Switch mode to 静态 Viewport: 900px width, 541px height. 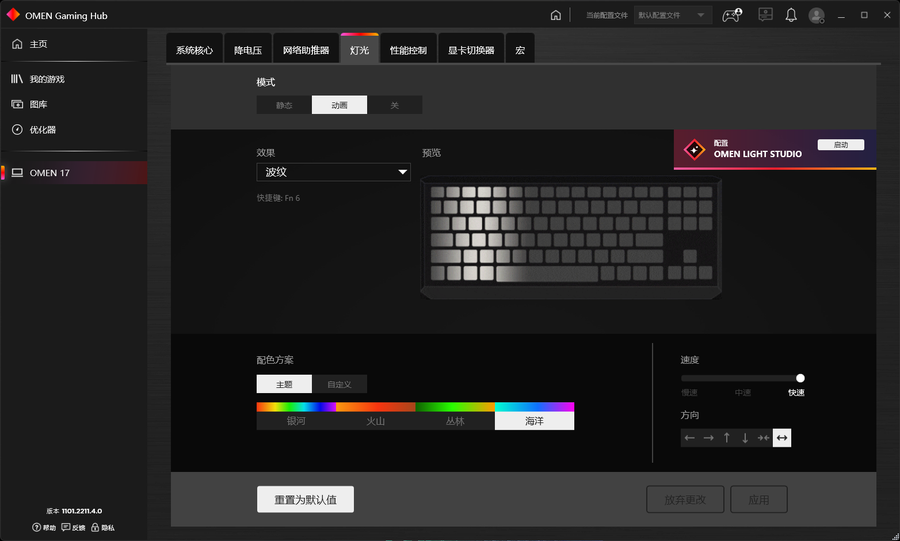(x=284, y=105)
